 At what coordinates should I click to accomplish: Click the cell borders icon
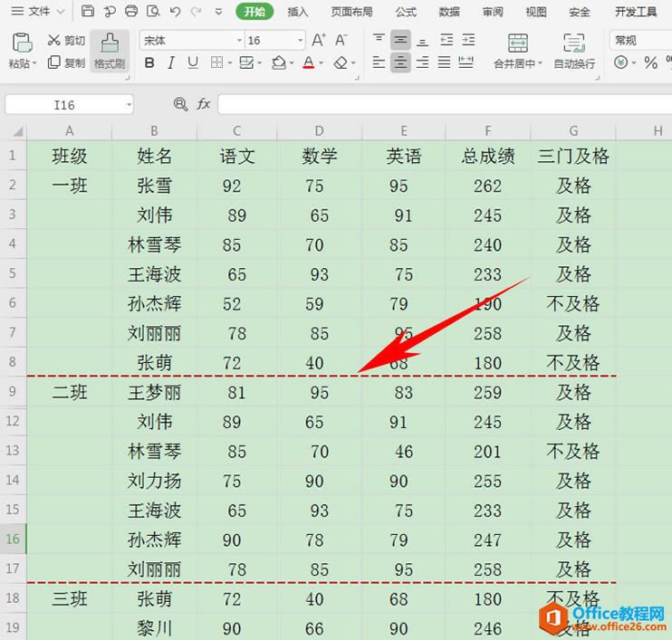[x=216, y=63]
